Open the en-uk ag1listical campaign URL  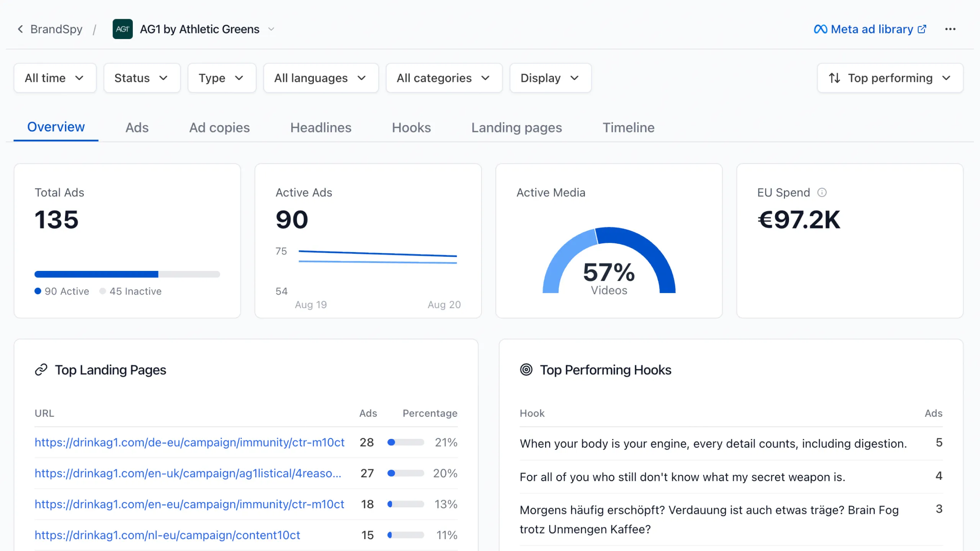pos(188,473)
